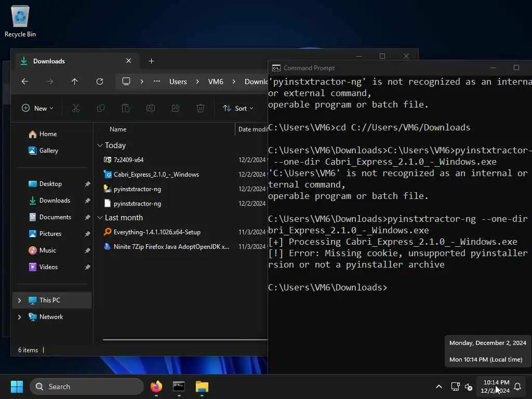
Task: Expand the chevron after the monitor icon
Action: (x=142, y=82)
